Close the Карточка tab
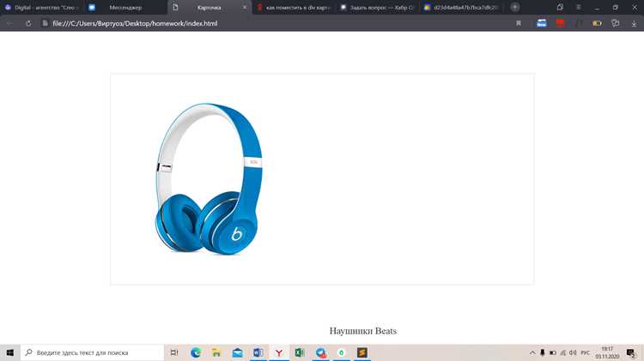The width and height of the screenshot is (644, 361). coord(245,8)
